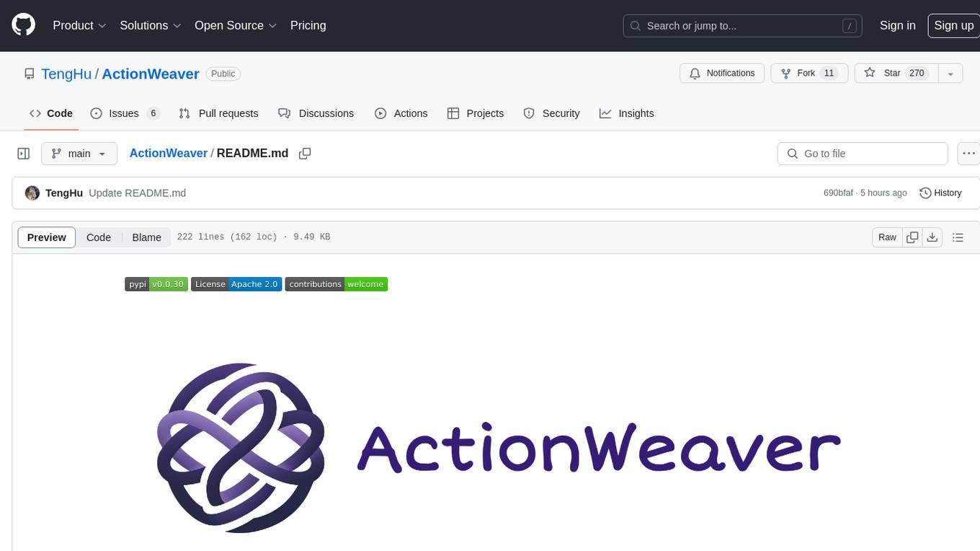Select the Code view
This screenshot has height=551, width=980.
click(99, 237)
